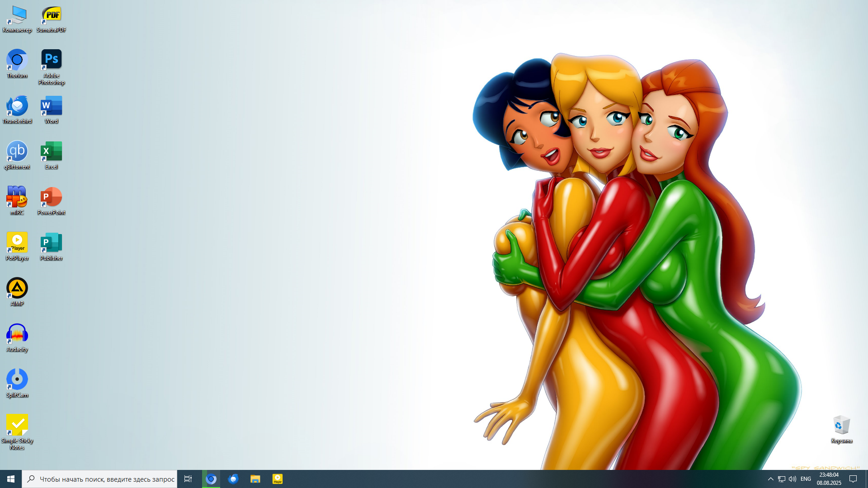Image resolution: width=868 pixels, height=488 pixels.
Task: Expand the hidden system tray icons
Action: click(770, 479)
